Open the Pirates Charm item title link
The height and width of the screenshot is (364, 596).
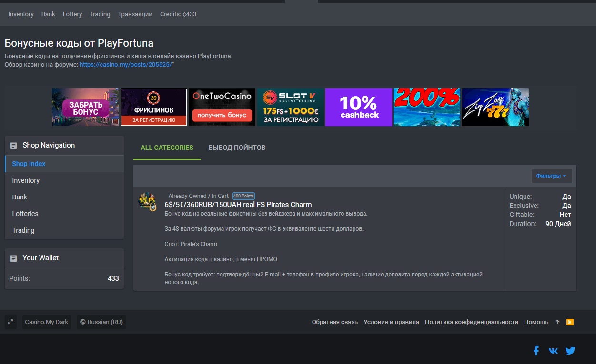coord(238,205)
